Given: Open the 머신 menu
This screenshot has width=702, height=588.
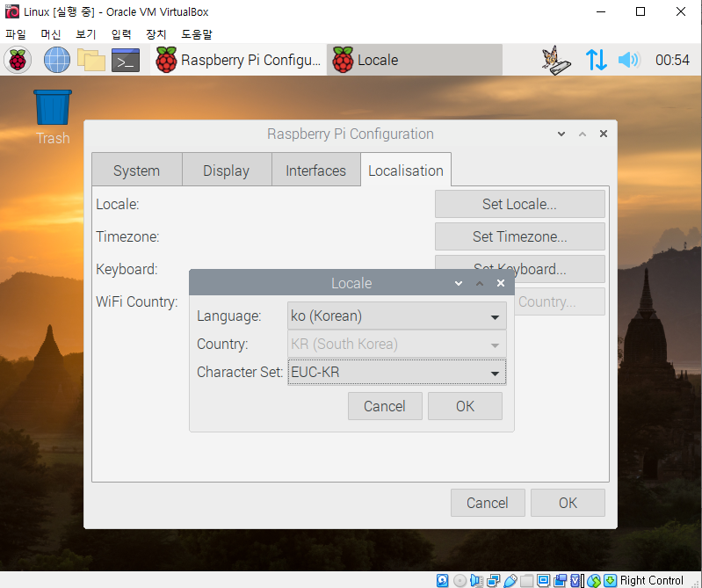Looking at the screenshot, I should [51, 34].
